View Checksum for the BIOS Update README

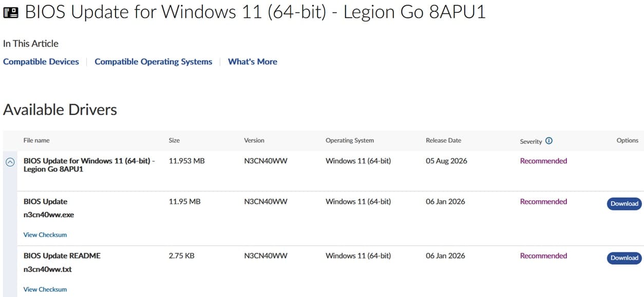point(45,289)
